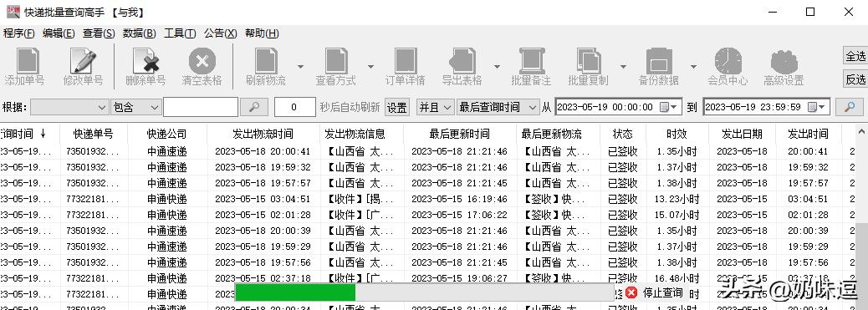
Task: Click the 批量复制 toolbar icon
Action: point(589,60)
